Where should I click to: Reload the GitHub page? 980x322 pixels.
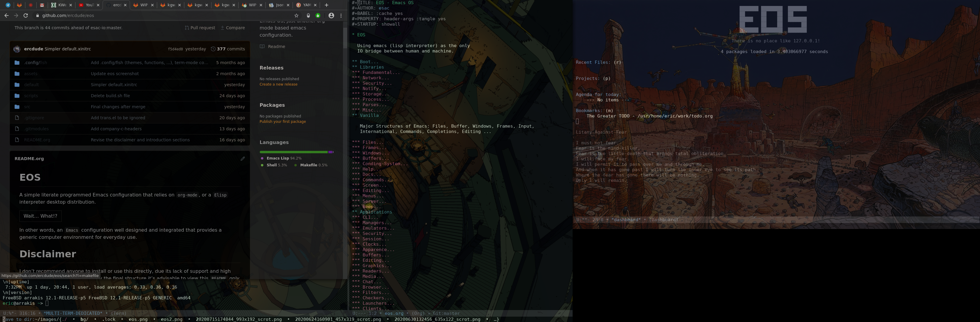tap(25, 16)
